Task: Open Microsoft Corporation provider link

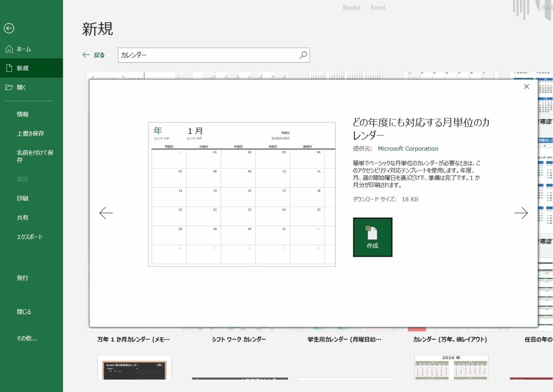Action: coord(408,149)
